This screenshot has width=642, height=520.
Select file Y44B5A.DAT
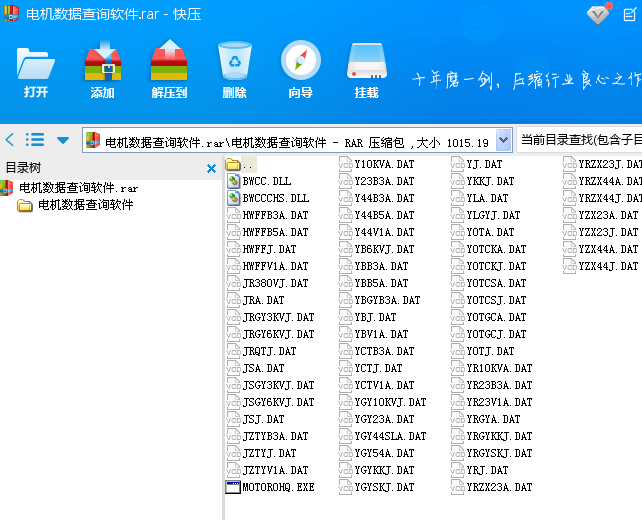coord(376,215)
